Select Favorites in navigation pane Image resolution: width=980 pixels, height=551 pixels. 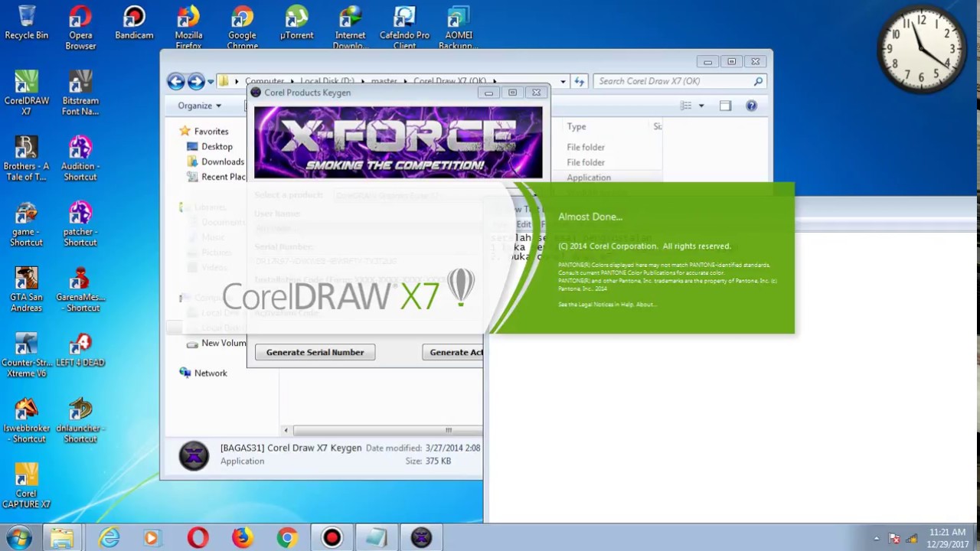tap(211, 132)
